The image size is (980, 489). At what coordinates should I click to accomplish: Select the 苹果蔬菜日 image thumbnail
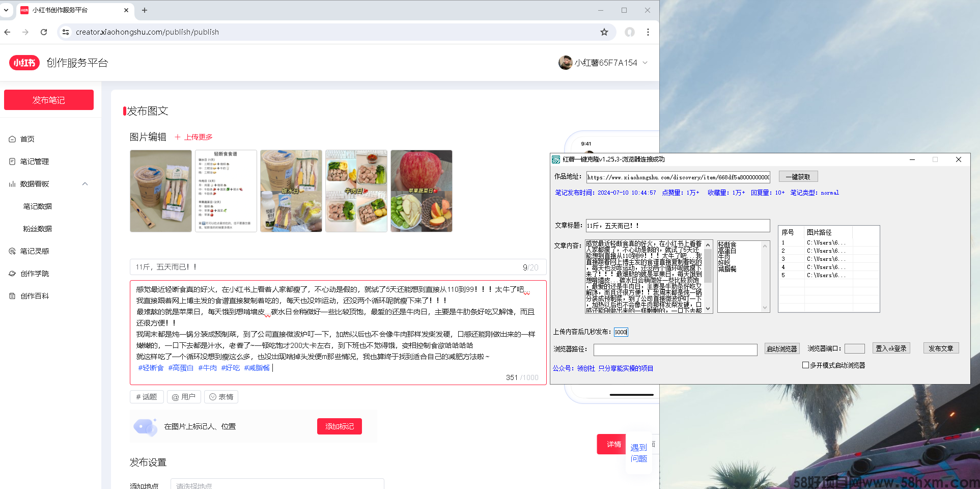click(x=422, y=191)
